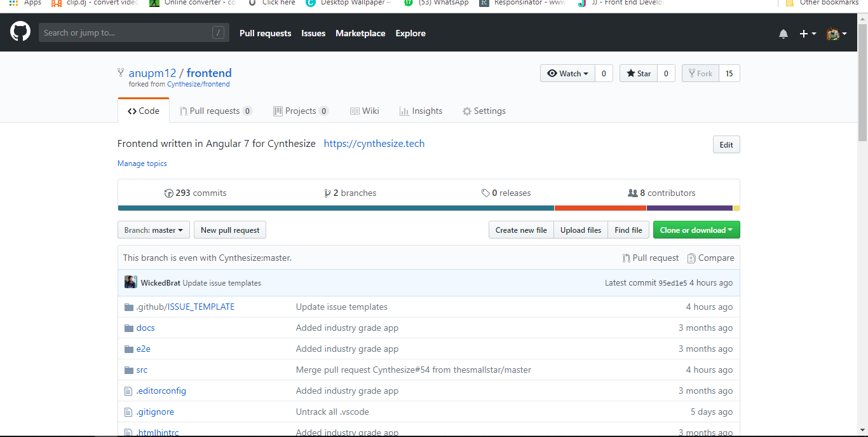Open the anupm12 owner link
This screenshot has width=868, height=437.
tap(153, 73)
